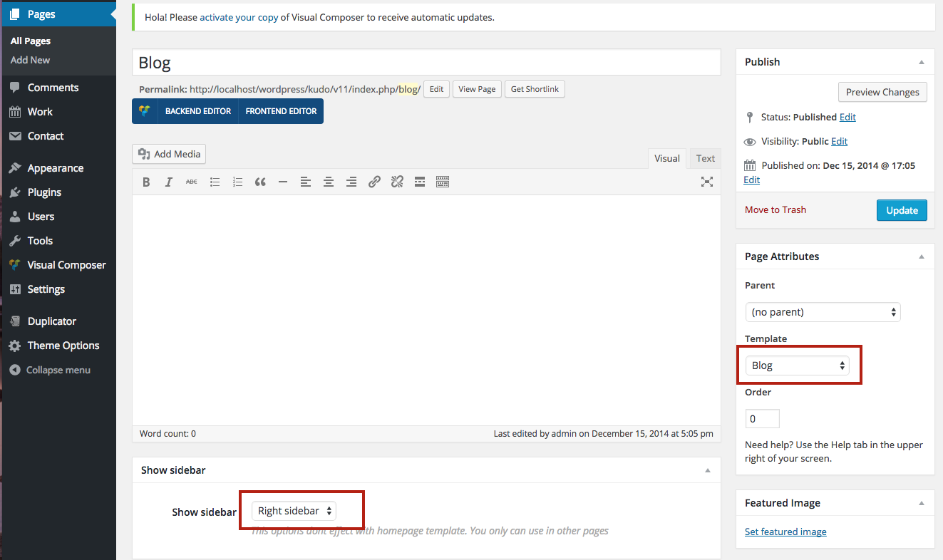Switch to the Text editor tab
This screenshot has height=560, width=943.
(706, 158)
